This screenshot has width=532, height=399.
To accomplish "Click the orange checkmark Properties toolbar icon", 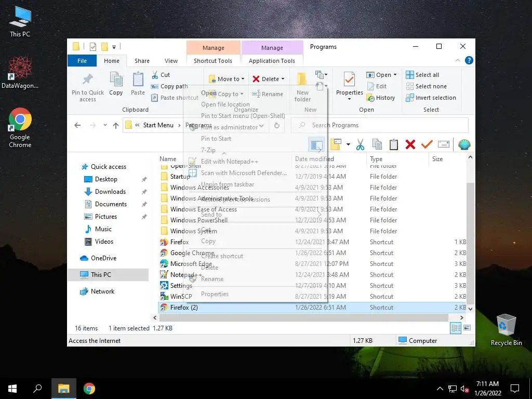I will tap(427, 145).
